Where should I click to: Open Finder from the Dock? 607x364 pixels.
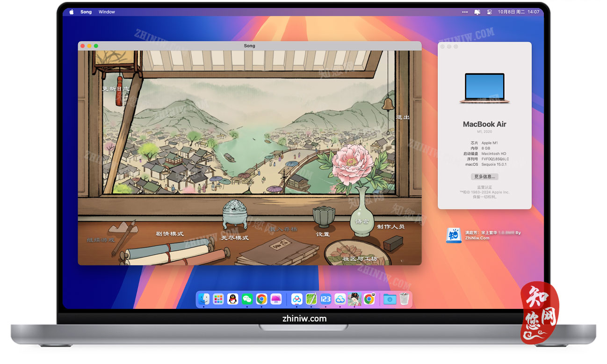click(204, 299)
